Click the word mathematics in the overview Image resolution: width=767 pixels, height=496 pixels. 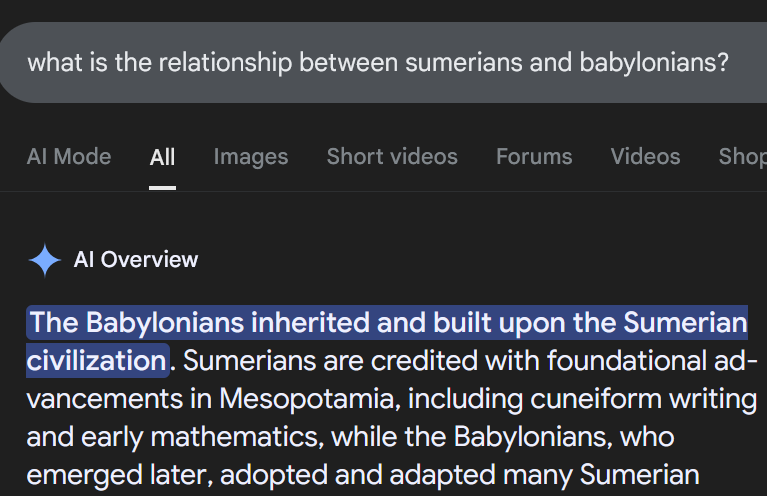click(237, 437)
